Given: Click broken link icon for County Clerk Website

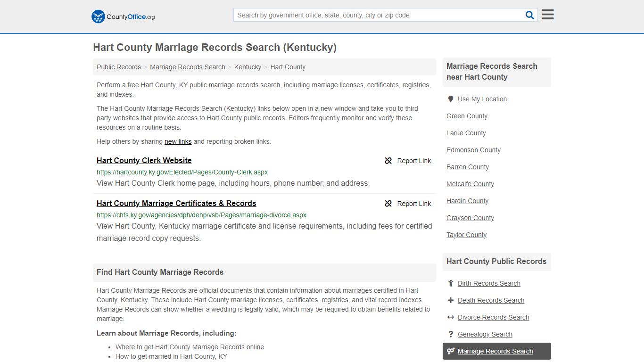Looking at the screenshot, I should click(388, 161).
